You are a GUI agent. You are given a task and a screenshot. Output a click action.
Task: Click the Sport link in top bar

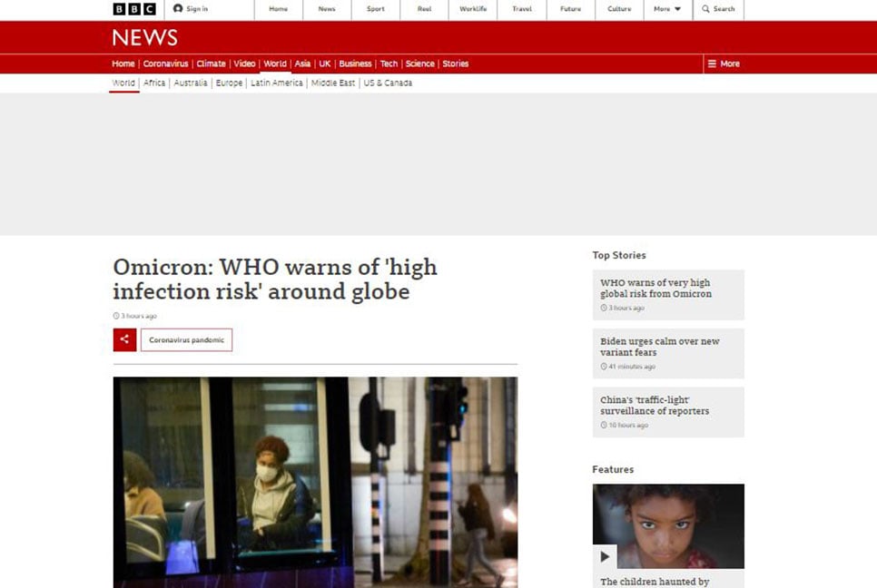pyautogui.click(x=375, y=9)
